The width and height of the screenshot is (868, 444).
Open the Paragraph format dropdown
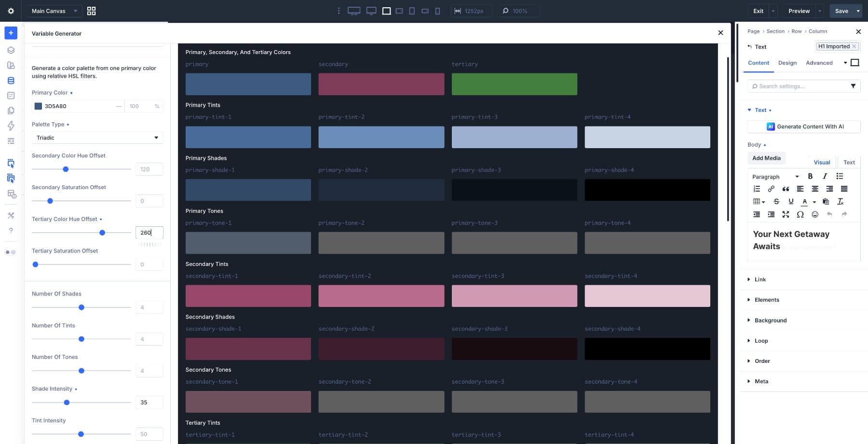775,177
